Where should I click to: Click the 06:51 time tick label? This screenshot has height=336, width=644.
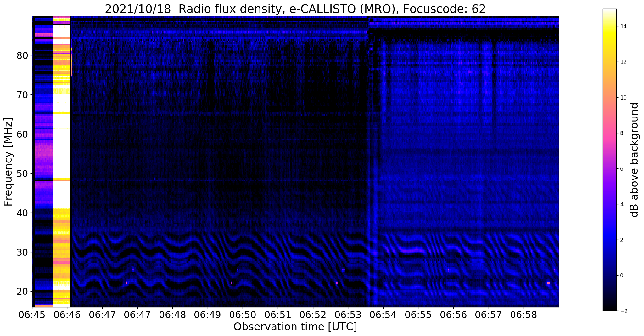click(x=278, y=315)
